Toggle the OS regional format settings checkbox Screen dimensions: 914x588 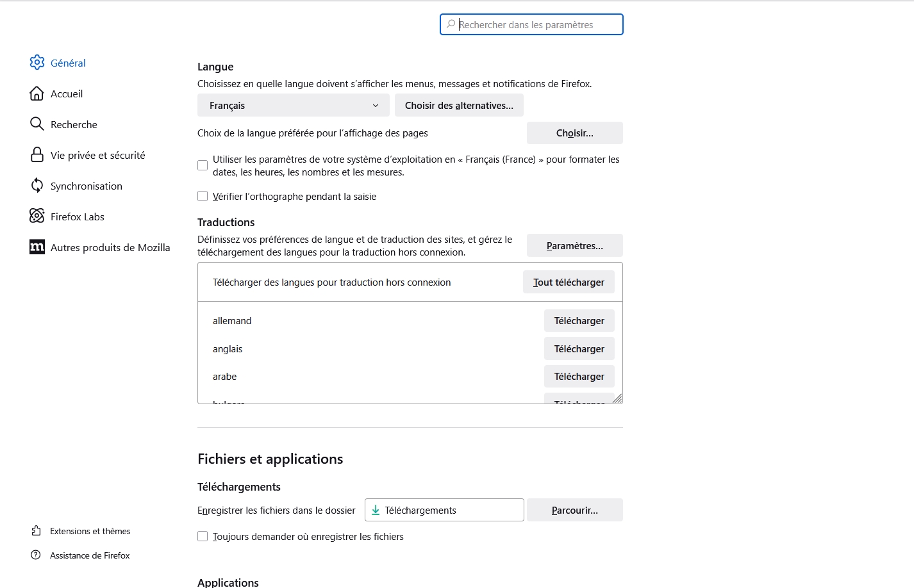tap(203, 165)
